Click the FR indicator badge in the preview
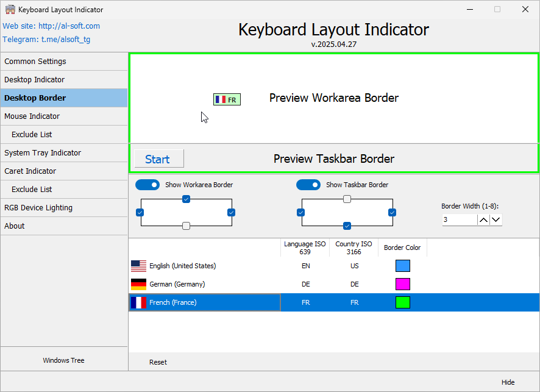The width and height of the screenshot is (540, 392). [x=227, y=99]
